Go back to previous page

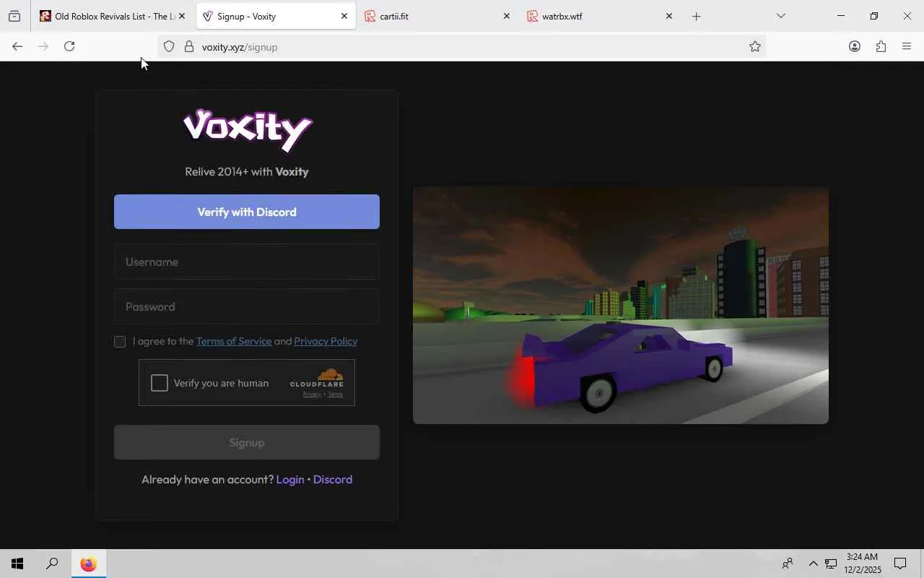click(17, 47)
